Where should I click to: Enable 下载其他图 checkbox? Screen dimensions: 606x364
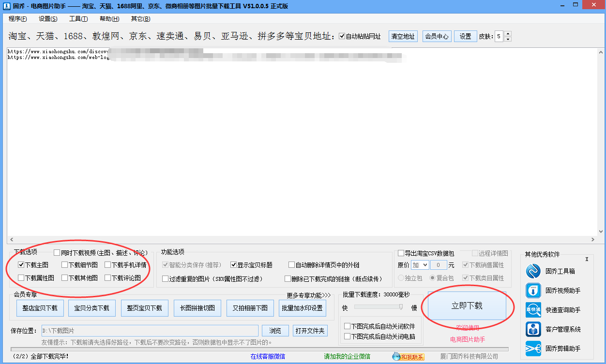point(64,278)
